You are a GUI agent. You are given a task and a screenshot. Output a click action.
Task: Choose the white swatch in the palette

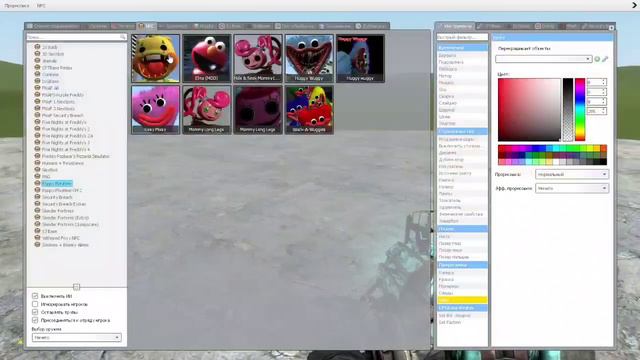coord(556,162)
